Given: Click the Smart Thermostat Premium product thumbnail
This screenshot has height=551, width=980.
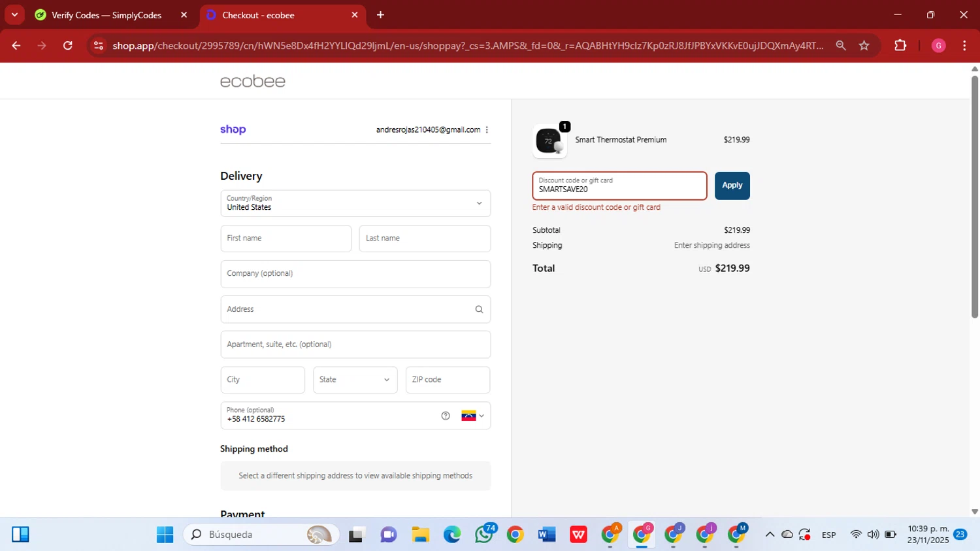Looking at the screenshot, I should [549, 141].
